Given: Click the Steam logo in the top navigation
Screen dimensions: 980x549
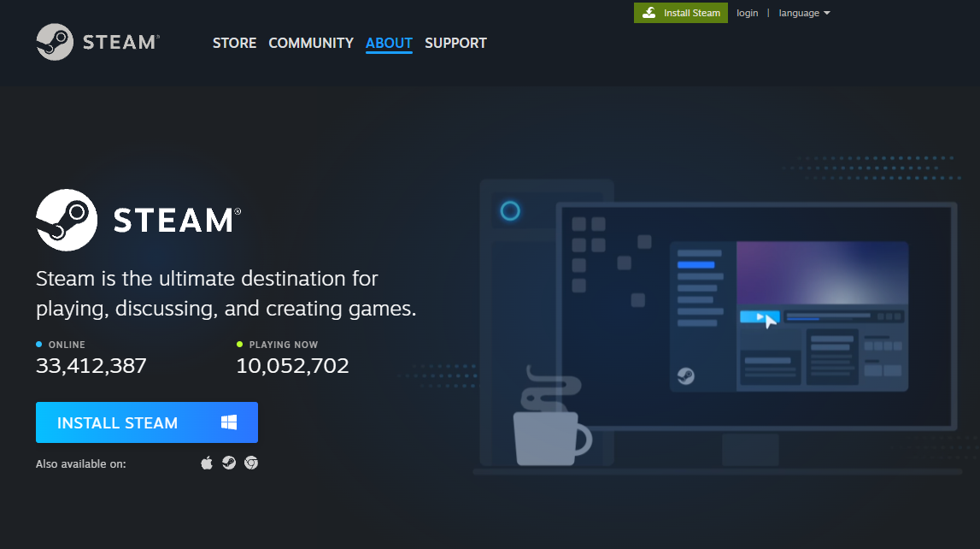Looking at the screenshot, I should point(97,42).
